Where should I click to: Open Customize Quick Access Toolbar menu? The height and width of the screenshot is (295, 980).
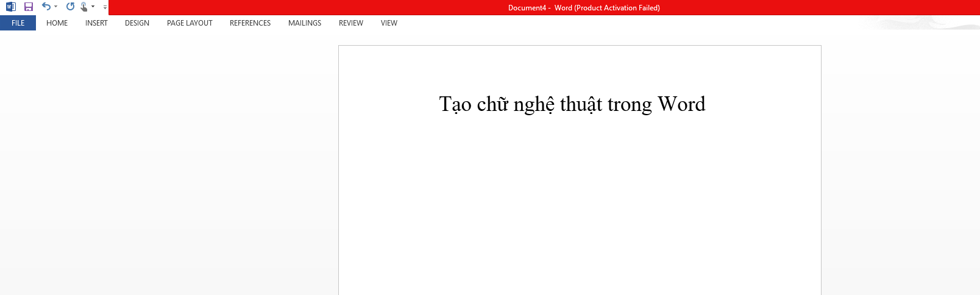pos(105,7)
